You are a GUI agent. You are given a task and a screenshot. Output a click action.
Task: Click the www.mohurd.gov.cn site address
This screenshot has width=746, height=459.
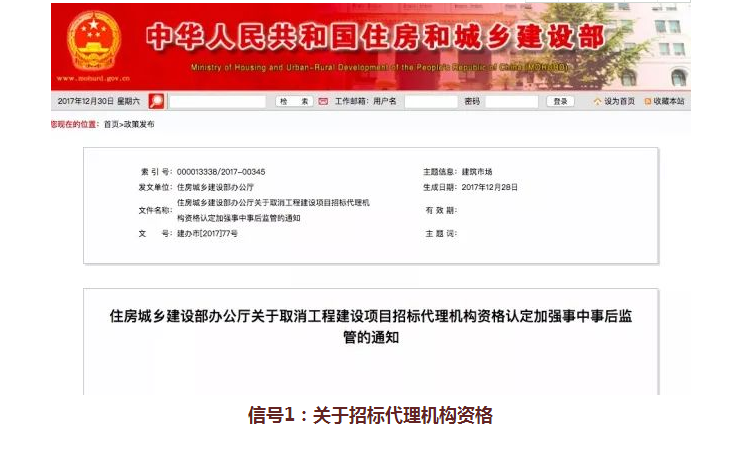[x=93, y=78]
